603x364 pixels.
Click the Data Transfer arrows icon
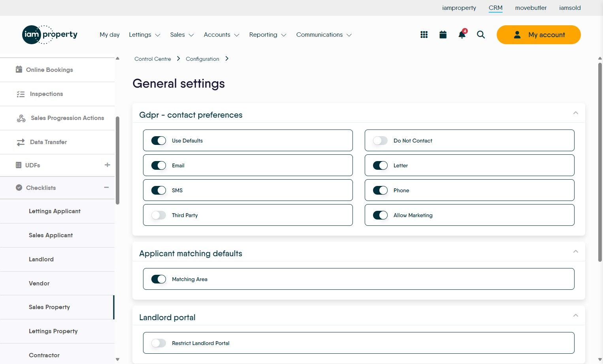[21, 142]
